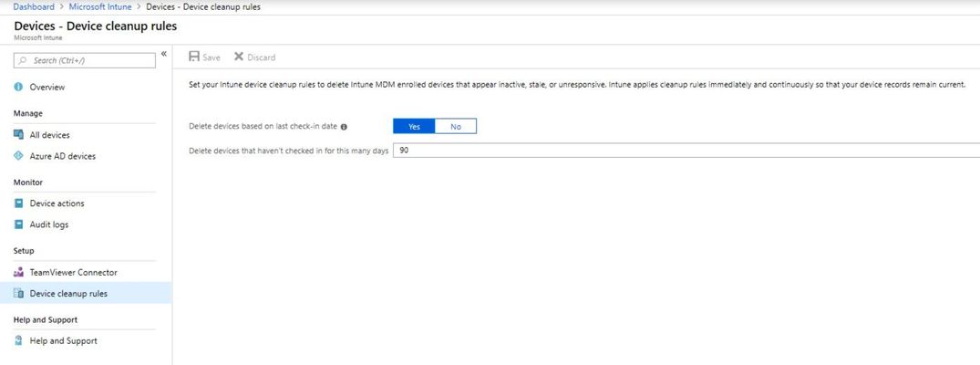The image size is (980, 365).
Task: Click the TeamViewer Connector icon
Action: pos(18,272)
